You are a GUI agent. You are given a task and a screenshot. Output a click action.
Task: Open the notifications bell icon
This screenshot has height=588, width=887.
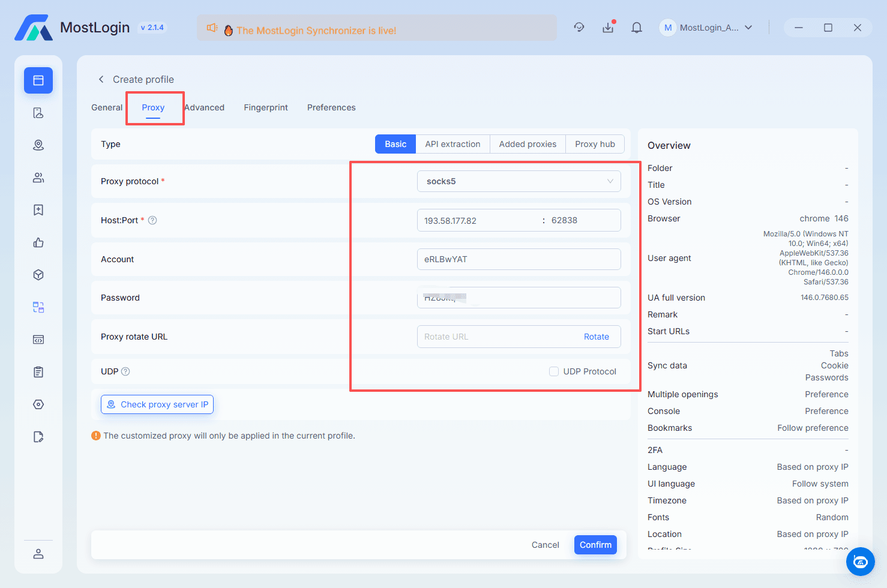[x=637, y=28]
